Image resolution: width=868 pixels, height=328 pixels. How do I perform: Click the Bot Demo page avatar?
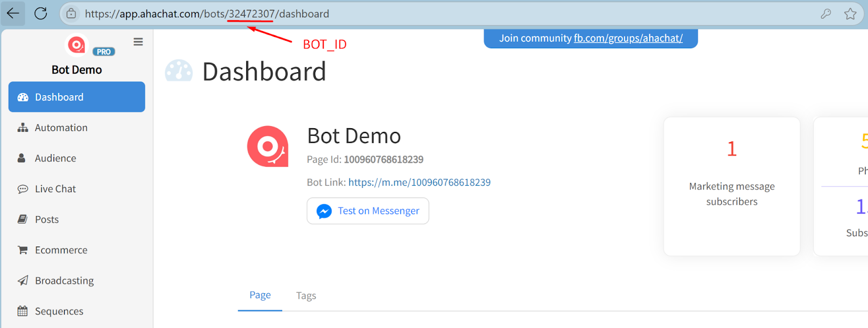click(268, 147)
